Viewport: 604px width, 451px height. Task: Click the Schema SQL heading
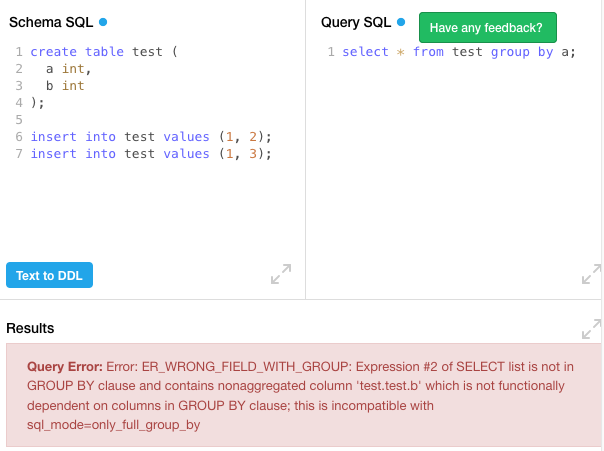tap(51, 22)
